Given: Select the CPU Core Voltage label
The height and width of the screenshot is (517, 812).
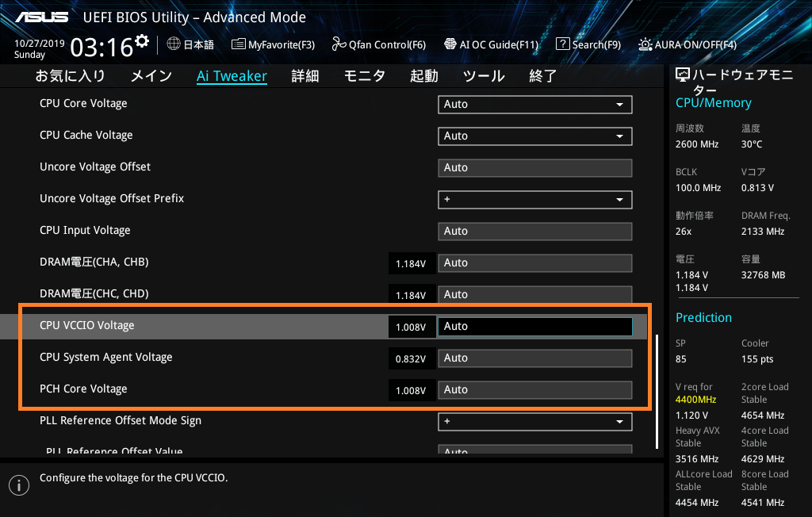Looking at the screenshot, I should (83, 103).
